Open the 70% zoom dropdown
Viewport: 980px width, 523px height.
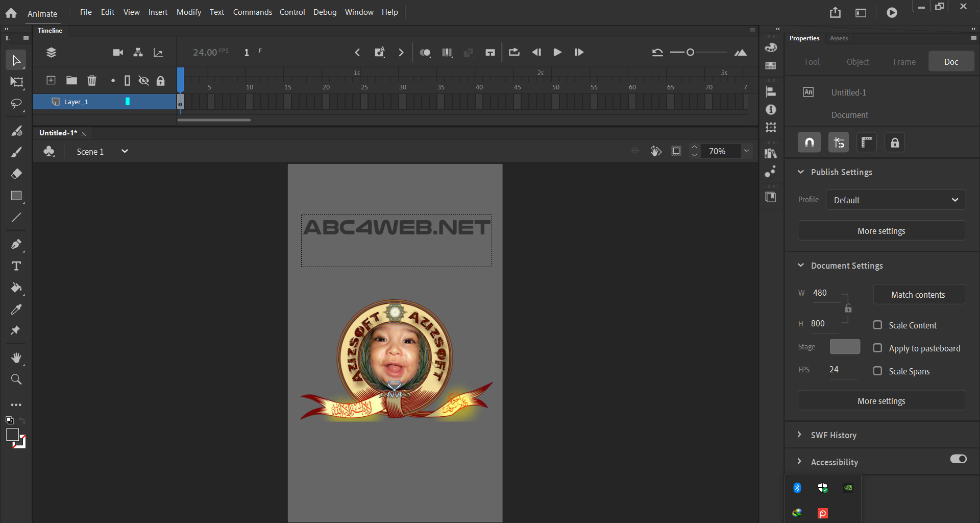(x=747, y=151)
